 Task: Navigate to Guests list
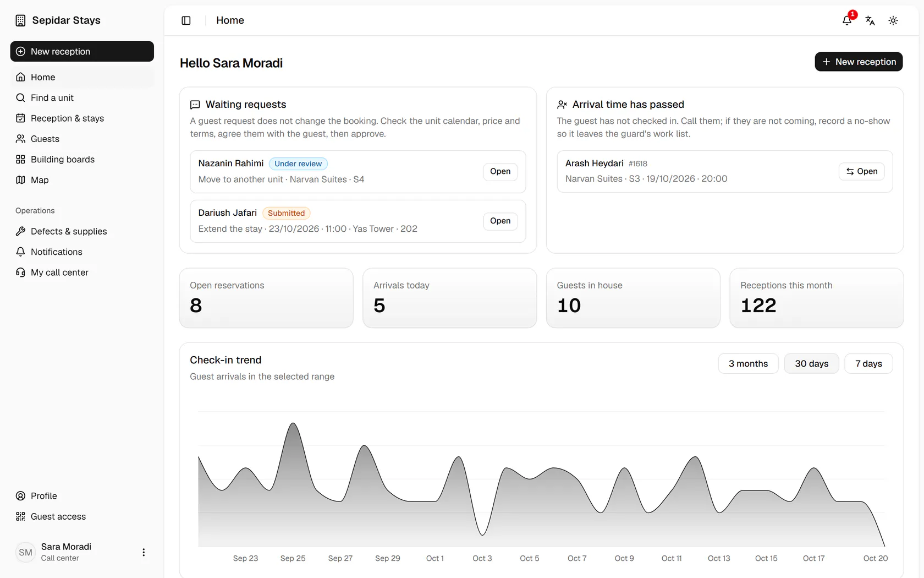82,139
